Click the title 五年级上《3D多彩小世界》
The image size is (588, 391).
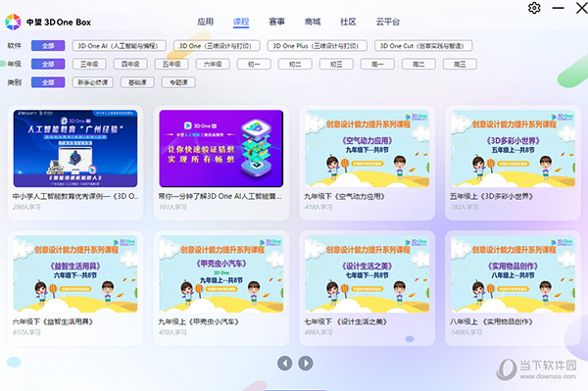491,196
